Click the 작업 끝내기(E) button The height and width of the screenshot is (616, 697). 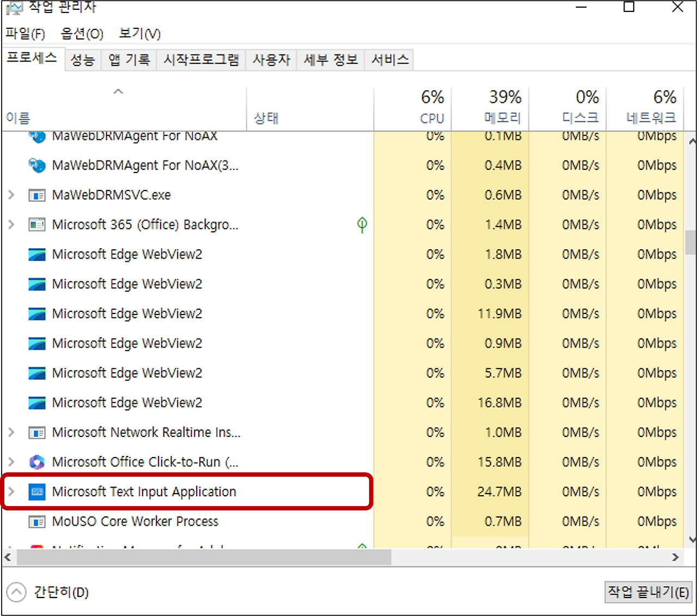coord(648,592)
